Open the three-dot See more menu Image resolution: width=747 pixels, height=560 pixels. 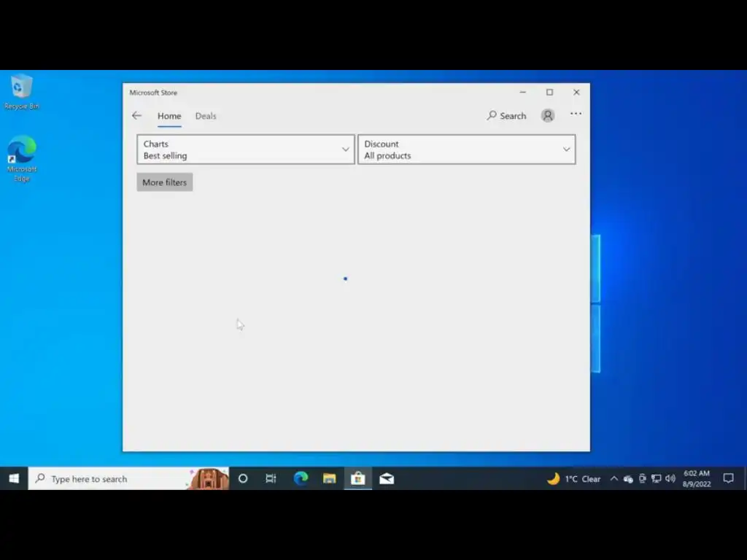[576, 114]
